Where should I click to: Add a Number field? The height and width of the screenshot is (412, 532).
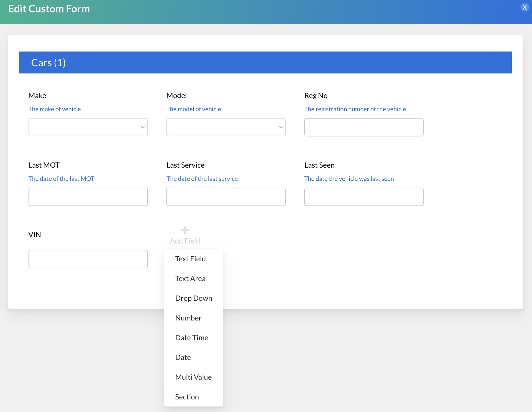188,318
